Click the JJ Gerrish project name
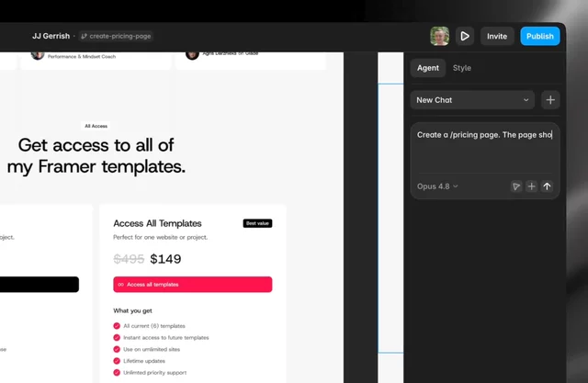The image size is (588, 383). tap(51, 36)
